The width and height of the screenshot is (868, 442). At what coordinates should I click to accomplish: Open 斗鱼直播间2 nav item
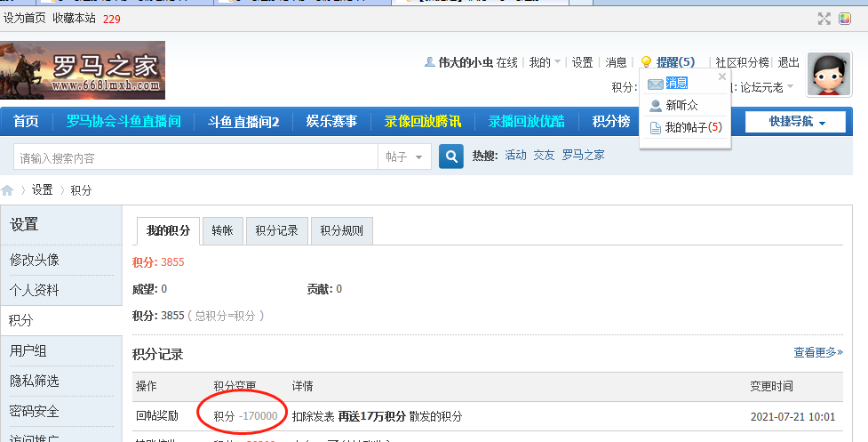click(x=243, y=121)
